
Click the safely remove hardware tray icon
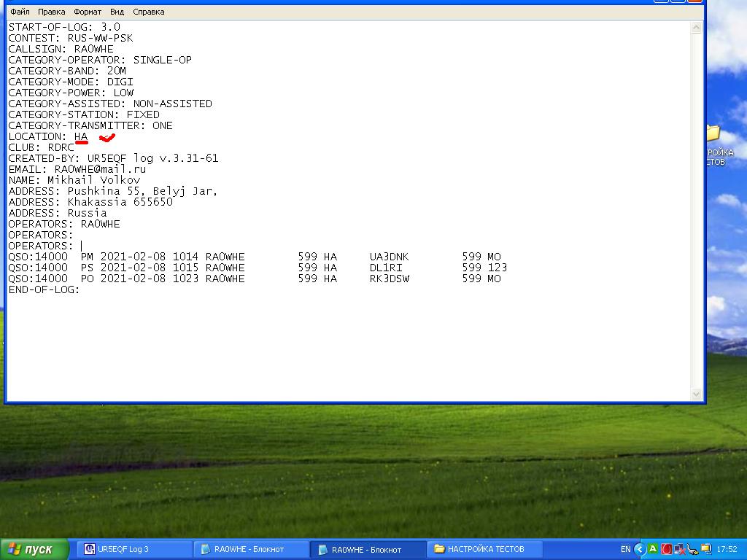[x=692, y=549]
